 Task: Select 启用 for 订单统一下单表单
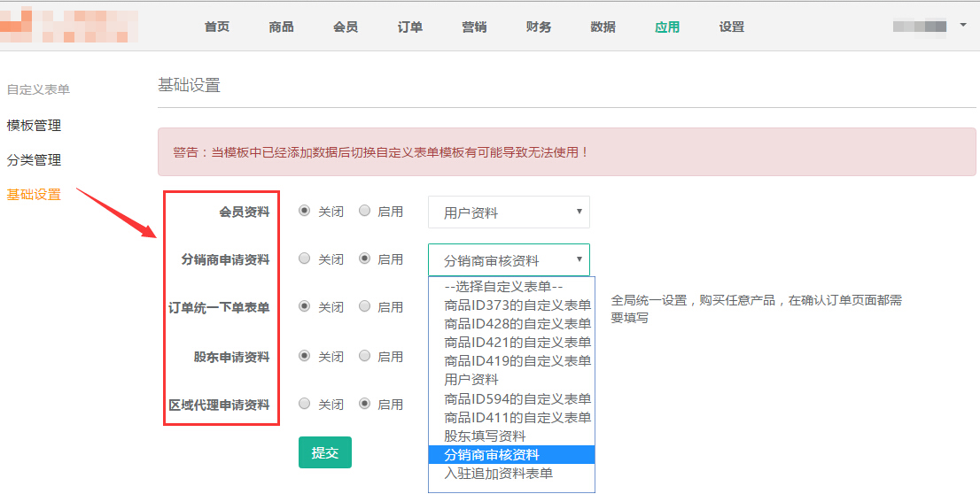point(364,307)
